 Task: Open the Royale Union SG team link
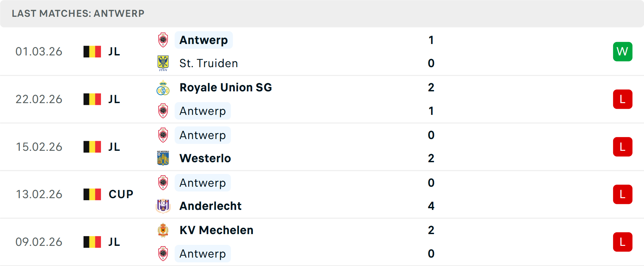click(225, 87)
